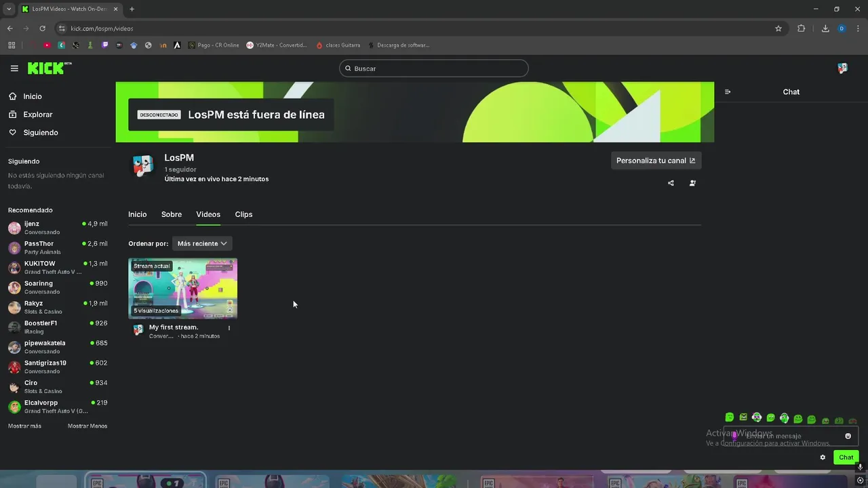Open a new browser tab with plus
868x488 pixels.
coord(132,9)
